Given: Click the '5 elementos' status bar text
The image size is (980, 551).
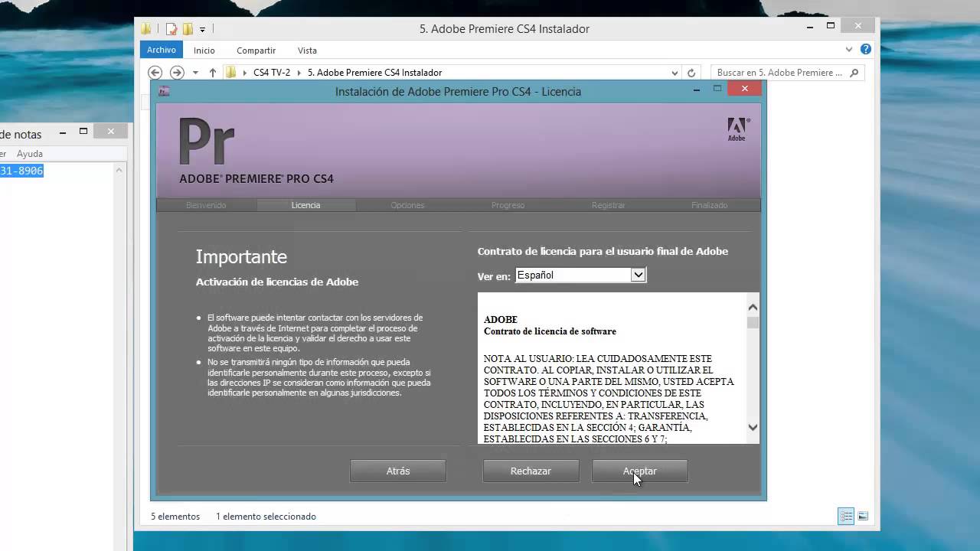Looking at the screenshot, I should [175, 517].
